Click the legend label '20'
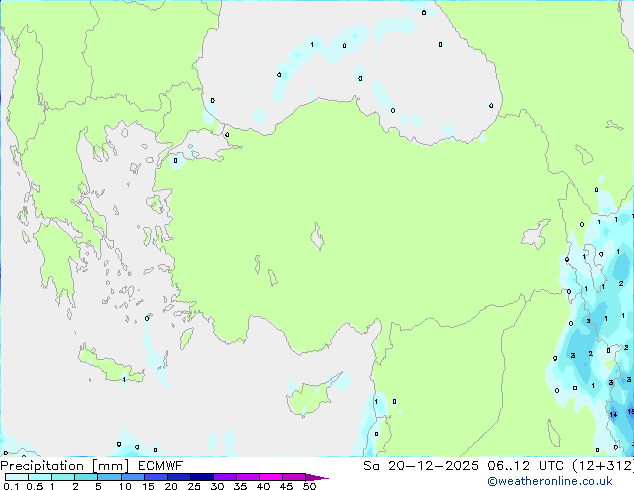Viewport: 634px width, 490px height. [171, 486]
